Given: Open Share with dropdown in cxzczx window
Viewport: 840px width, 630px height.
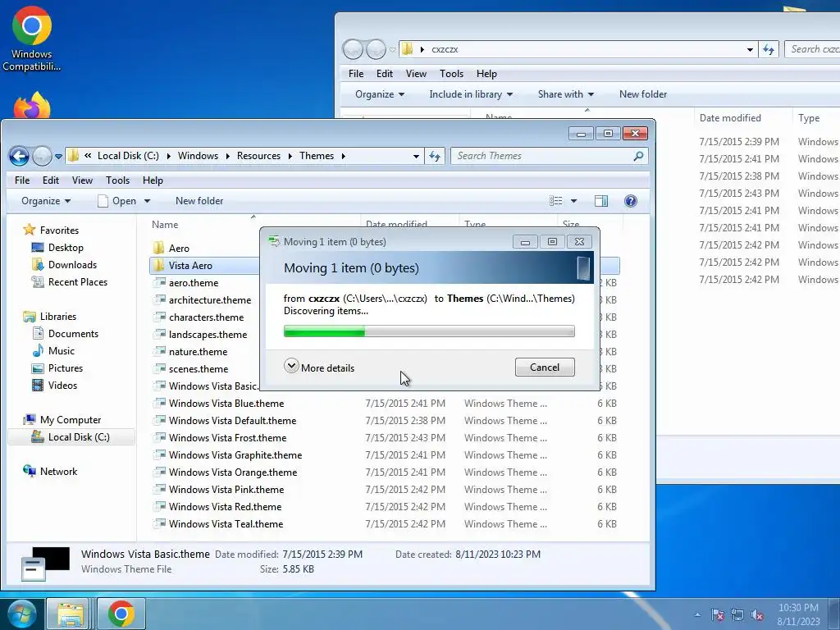Looking at the screenshot, I should point(566,94).
